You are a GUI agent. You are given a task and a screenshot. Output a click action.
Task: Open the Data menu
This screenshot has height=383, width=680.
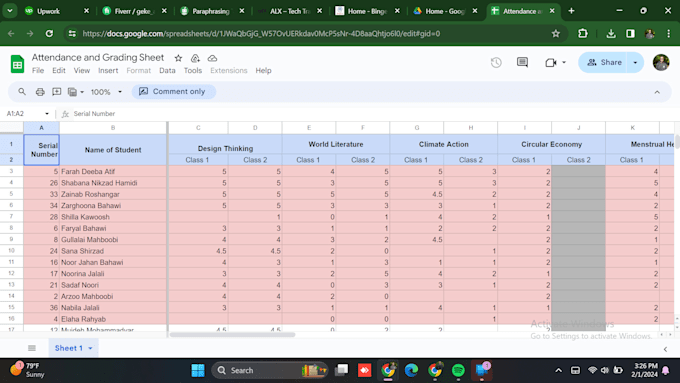pos(167,70)
